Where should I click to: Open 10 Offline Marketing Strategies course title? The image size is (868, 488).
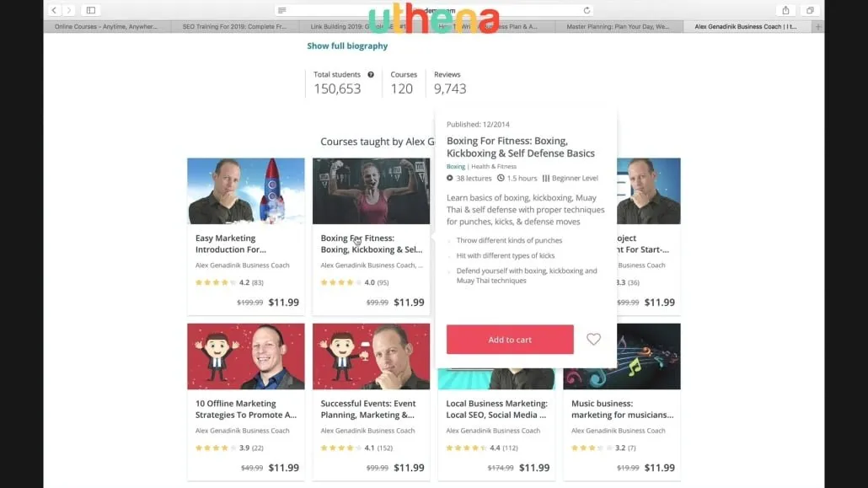pyautogui.click(x=246, y=409)
